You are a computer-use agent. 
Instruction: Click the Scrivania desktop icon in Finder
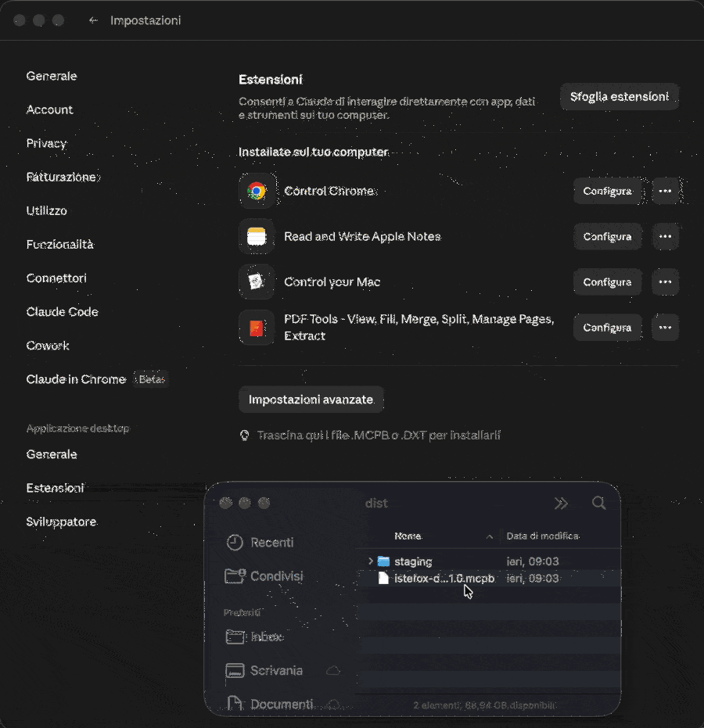coord(235,670)
